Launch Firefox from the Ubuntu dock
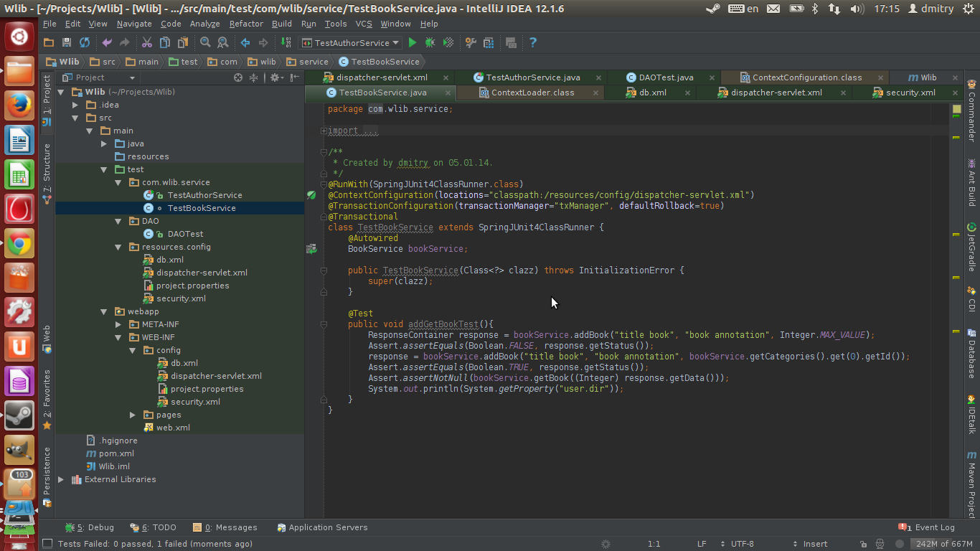The width and height of the screenshot is (980, 551). click(19, 105)
